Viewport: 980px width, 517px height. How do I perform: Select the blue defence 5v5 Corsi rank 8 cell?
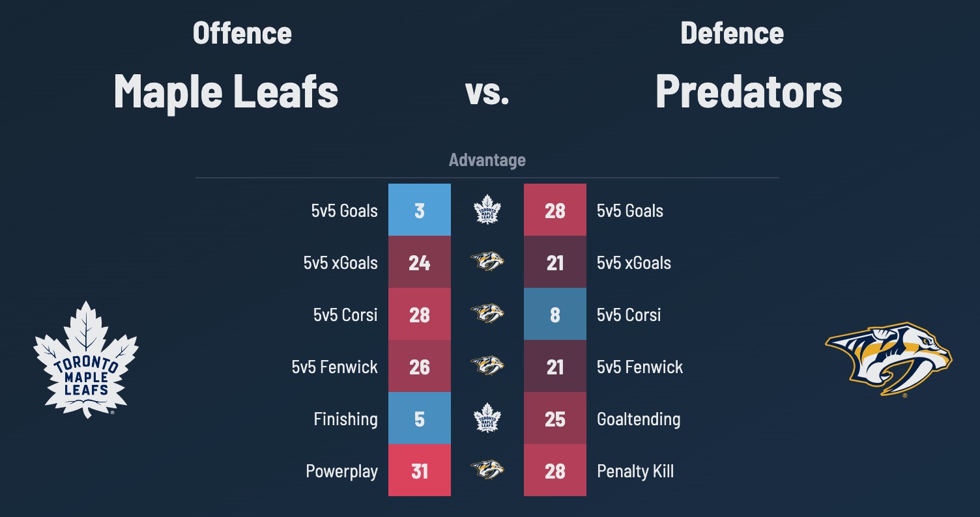tap(555, 314)
